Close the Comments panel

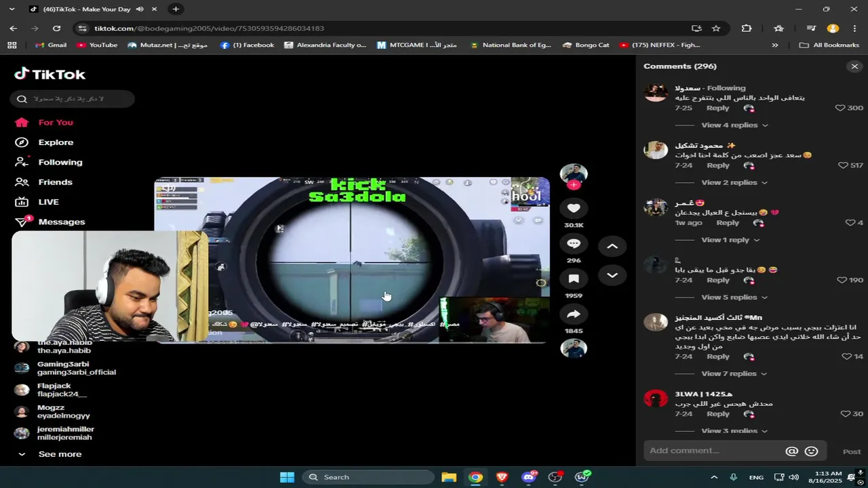[x=854, y=66]
